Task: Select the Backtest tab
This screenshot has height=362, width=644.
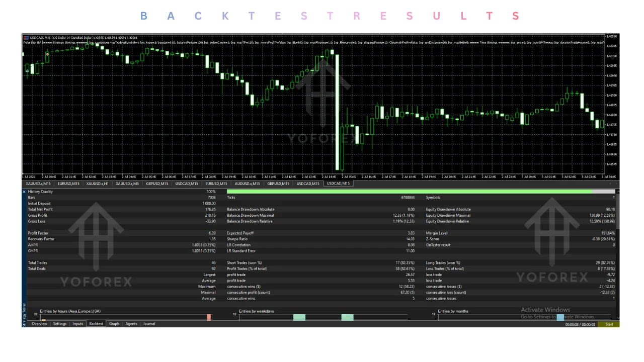Action: click(x=96, y=324)
